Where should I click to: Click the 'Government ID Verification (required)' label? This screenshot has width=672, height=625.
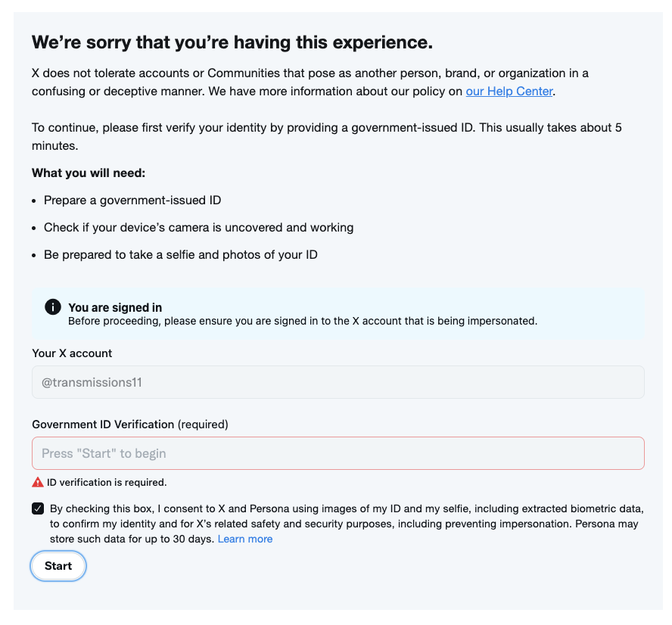point(130,424)
